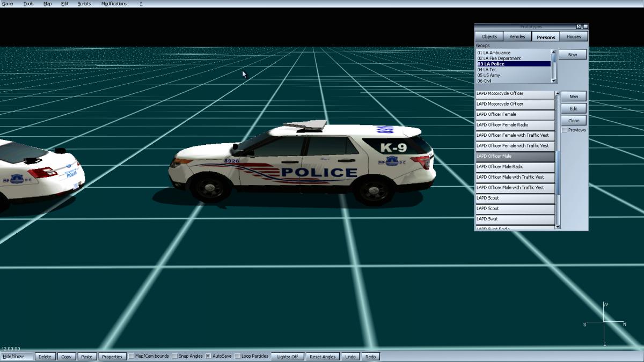The width and height of the screenshot is (644, 362).
Task: Open the Game menu
Action: pos(8,4)
